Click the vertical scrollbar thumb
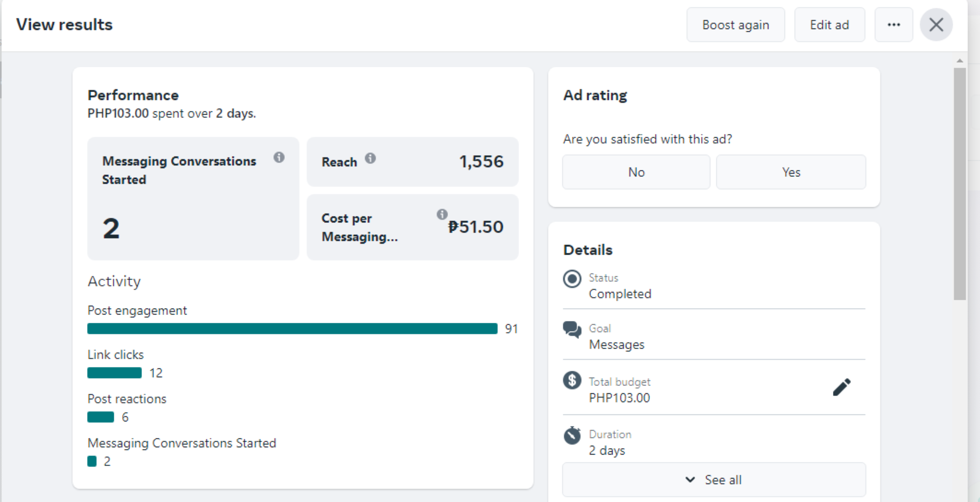The image size is (980, 502). click(x=959, y=184)
